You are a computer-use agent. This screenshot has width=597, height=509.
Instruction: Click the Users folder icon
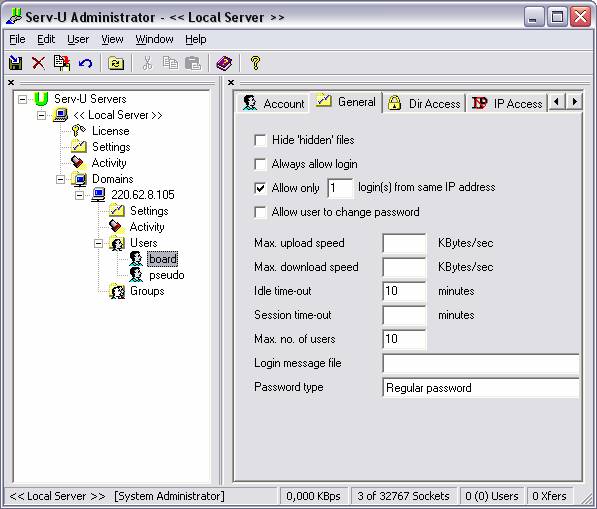(117, 243)
